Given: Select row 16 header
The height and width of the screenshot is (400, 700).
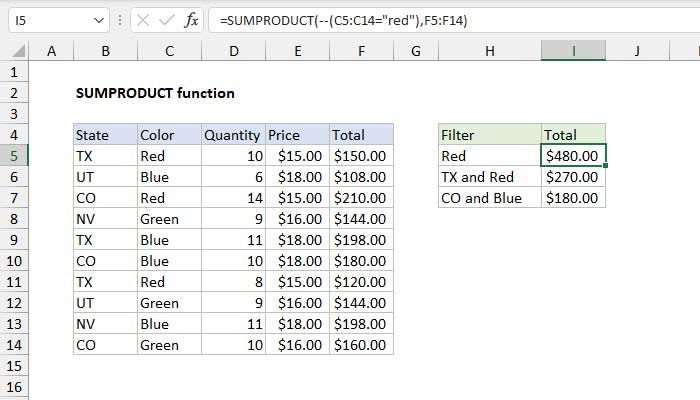Looking at the screenshot, I should 14,387.
